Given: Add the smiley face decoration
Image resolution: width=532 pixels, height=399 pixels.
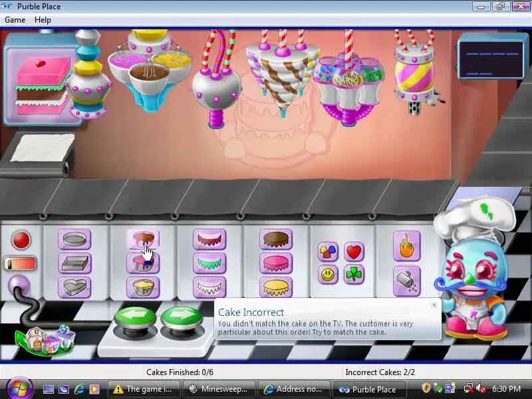Looking at the screenshot, I should (328, 275).
